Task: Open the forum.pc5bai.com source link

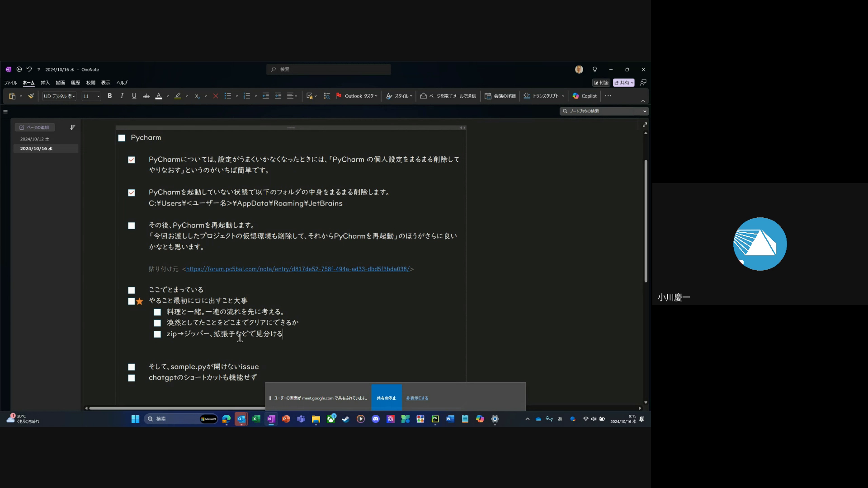Action: pyautogui.click(x=297, y=269)
